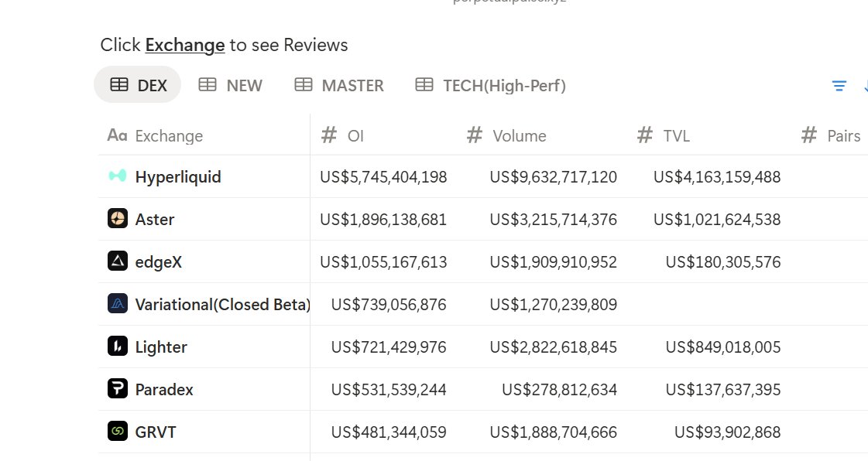Switch to the DEX view tab
This screenshot has height=461, width=868.
pyautogui.click(x=138, y=85)
